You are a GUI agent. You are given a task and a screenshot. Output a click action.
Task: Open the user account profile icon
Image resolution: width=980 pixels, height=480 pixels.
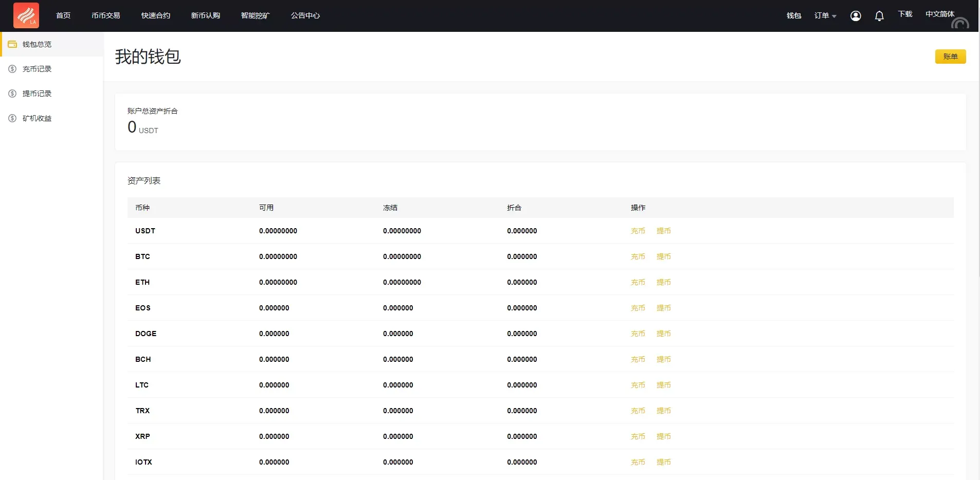point(856,16)
